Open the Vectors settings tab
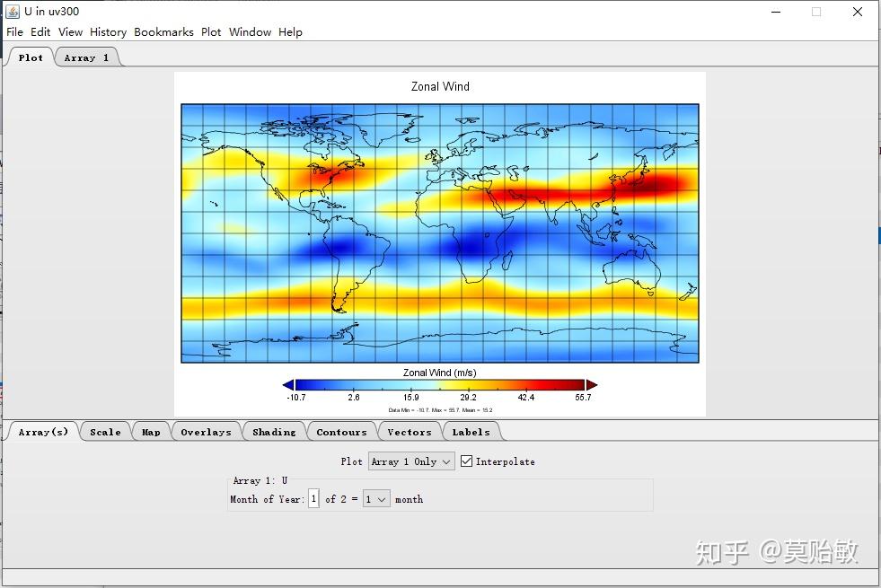This screenshot has width=881, height=588. (409, 432)
